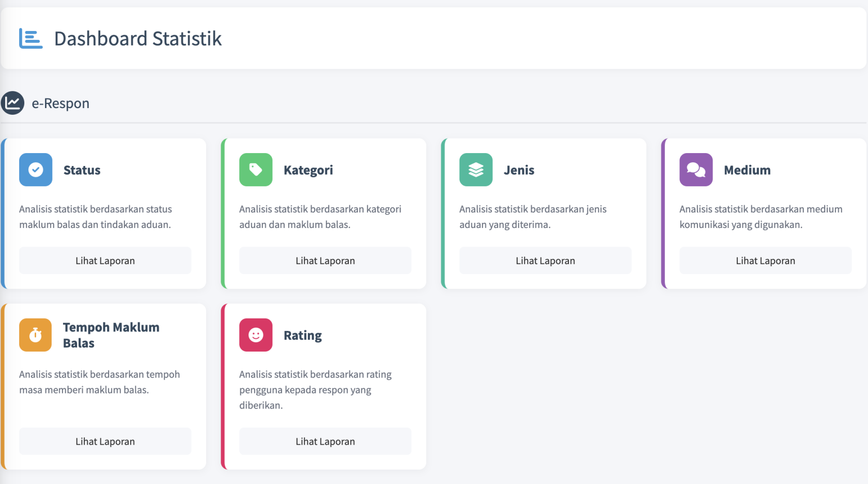Click the Medium card description text
This screenshot has width=868, height=484.
tap(761, 217)
